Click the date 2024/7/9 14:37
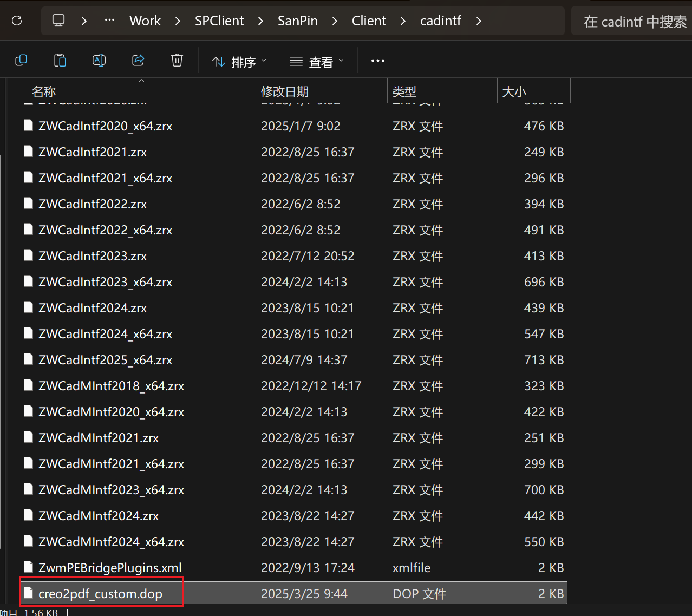The width and height of the screenshot is (692, 616). coord(304,359)
